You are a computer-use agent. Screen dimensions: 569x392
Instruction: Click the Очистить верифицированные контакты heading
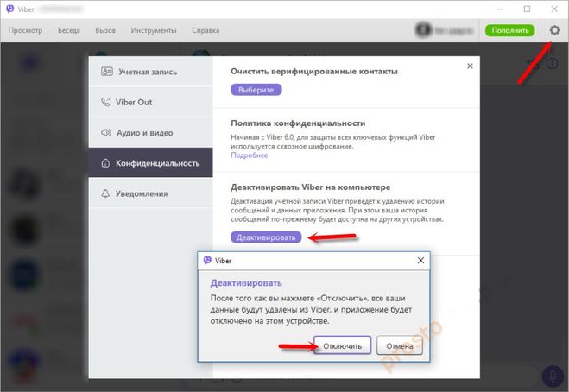[314, 71]
